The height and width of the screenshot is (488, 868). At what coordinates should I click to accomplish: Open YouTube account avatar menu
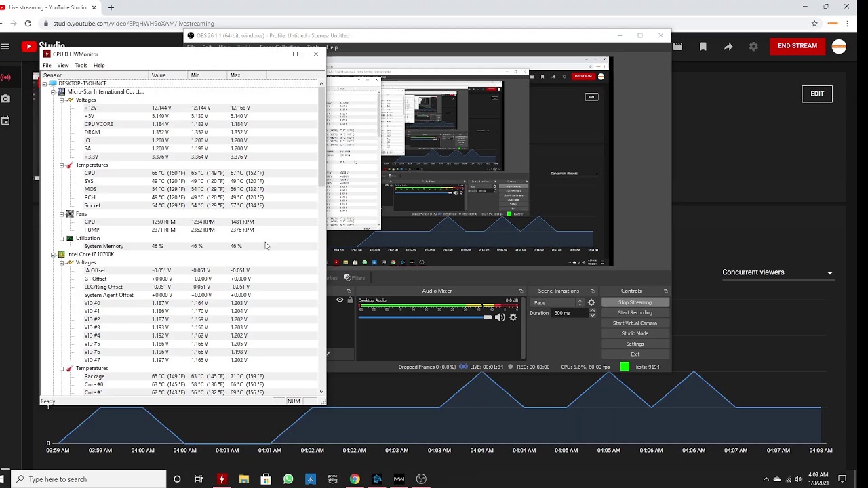pos(839,47)
